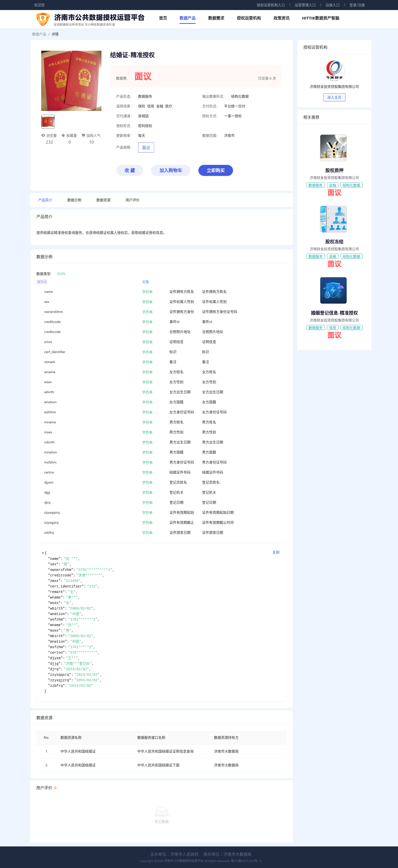Image resolution: width=398 pixels, height=868 pixels.
Task: Select the wsfzhm field row
Action: click(x=161, y=413)
